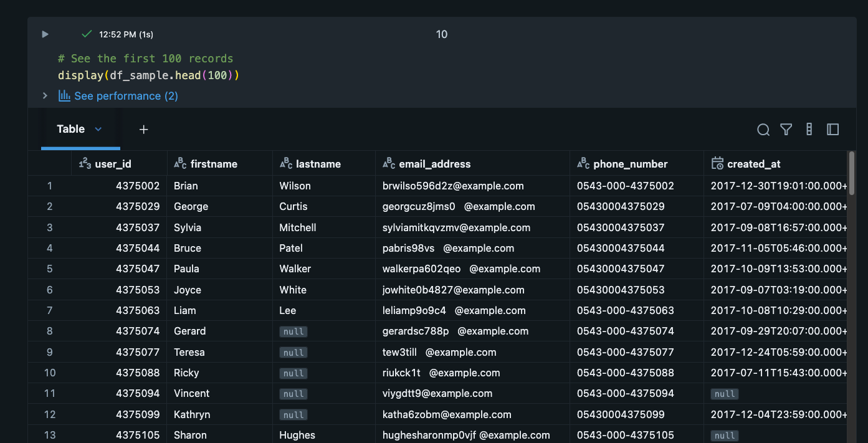868x443 pixels.
Task: Click the string type icon on phone_number
Action: click(x=583, y=164)
